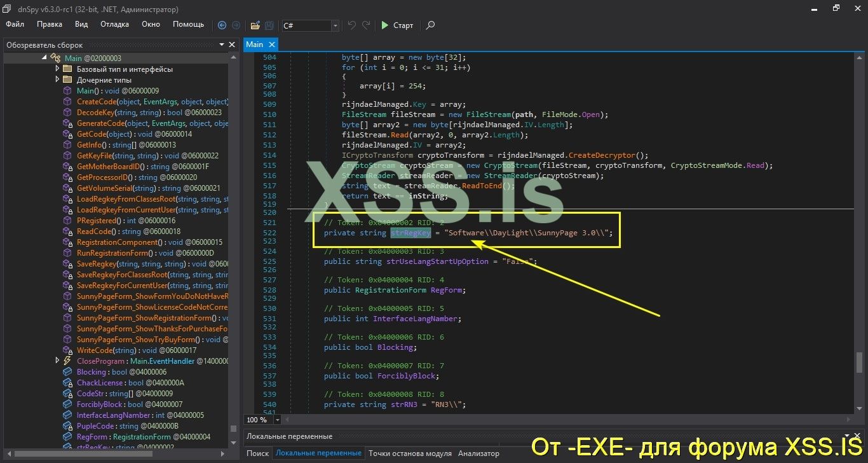Click the forward navigation arrow
The width and height of the screenshot is (868, 463).
tap(236, 25)
